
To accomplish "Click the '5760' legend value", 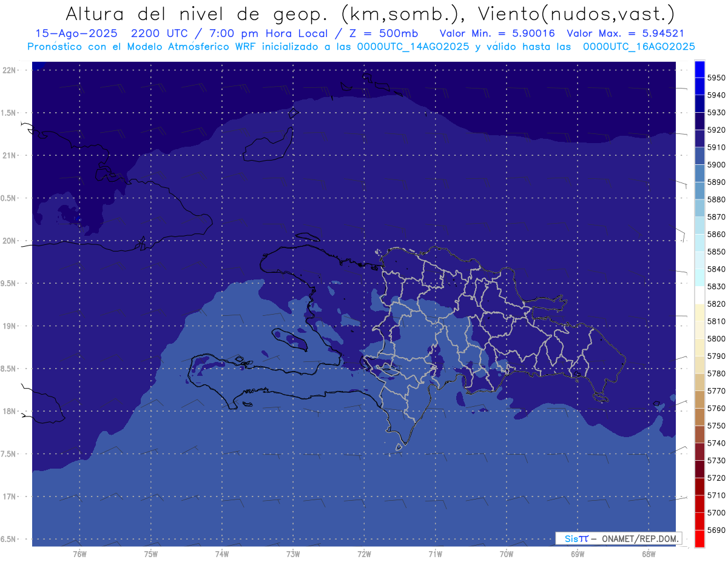I will click(716, 408).
